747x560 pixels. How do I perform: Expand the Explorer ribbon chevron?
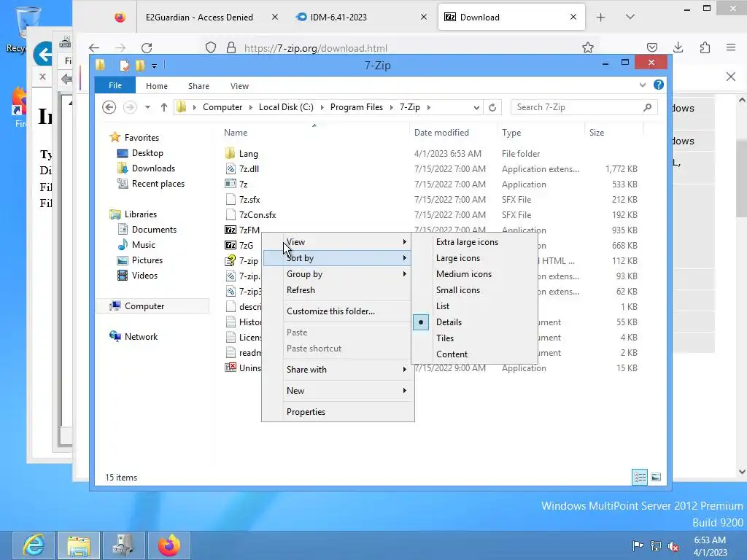pyautogui.click(x=643, y=85)
